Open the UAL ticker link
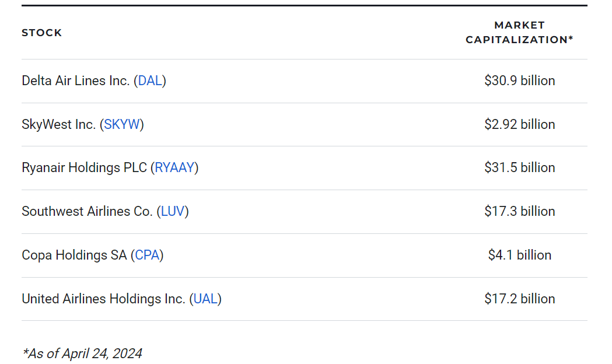The height and width of the screenshot is (364, 612). pos(205,299)
